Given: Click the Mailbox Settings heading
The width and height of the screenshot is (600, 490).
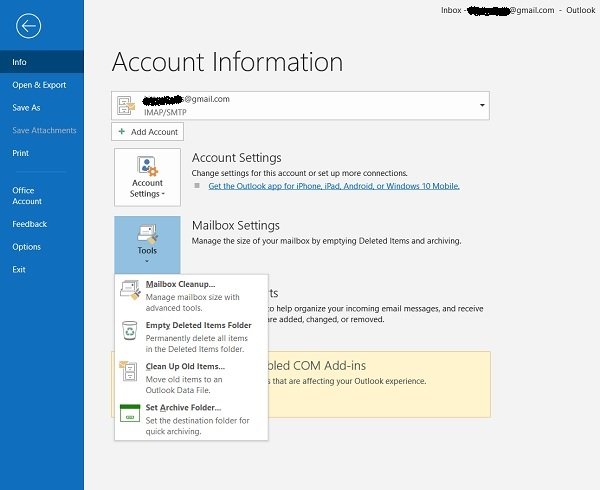Looking at the screenshot, I should point(236,225).
